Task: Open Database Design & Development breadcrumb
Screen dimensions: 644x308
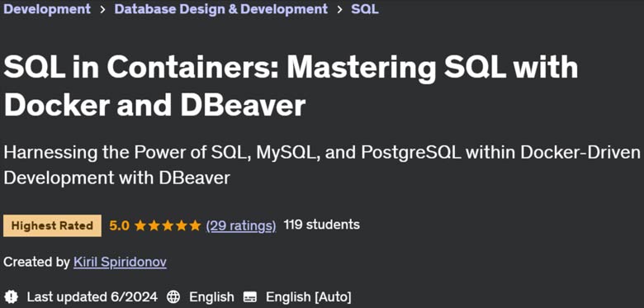Action: [221, 8]
